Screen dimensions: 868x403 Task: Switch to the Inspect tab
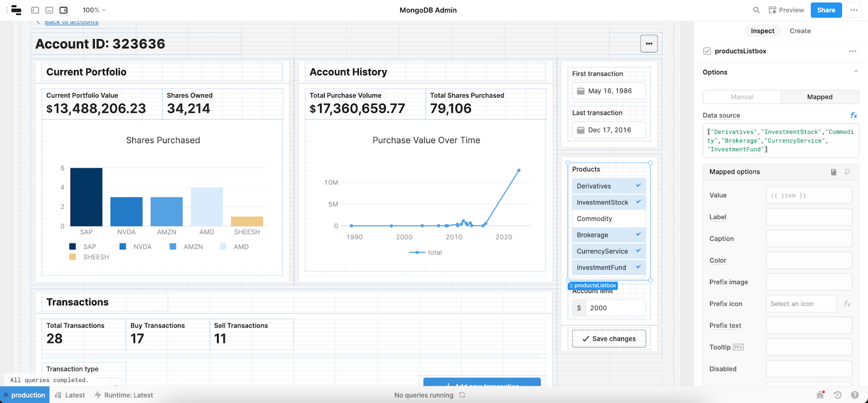tap(762, 31)
